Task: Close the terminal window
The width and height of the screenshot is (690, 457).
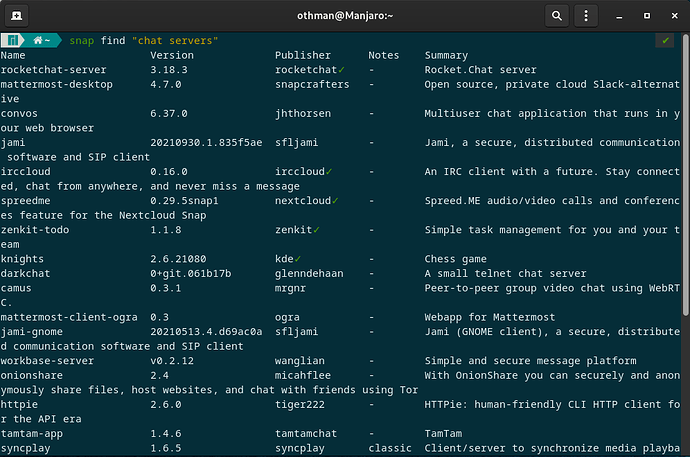Action: click(675, 16)
